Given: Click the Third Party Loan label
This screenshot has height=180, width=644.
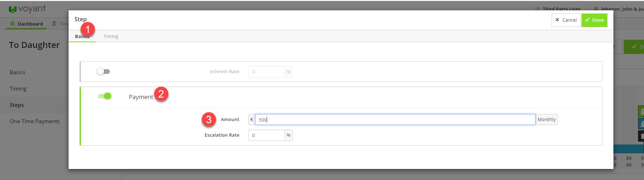Looking at the screenshot, I should pyautogui.click(x=561, y=9).
